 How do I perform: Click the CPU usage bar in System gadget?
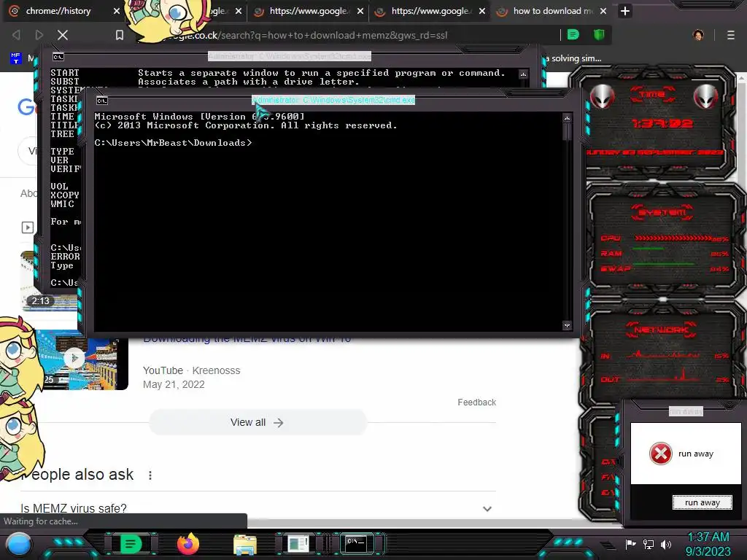tap(672, 238)
